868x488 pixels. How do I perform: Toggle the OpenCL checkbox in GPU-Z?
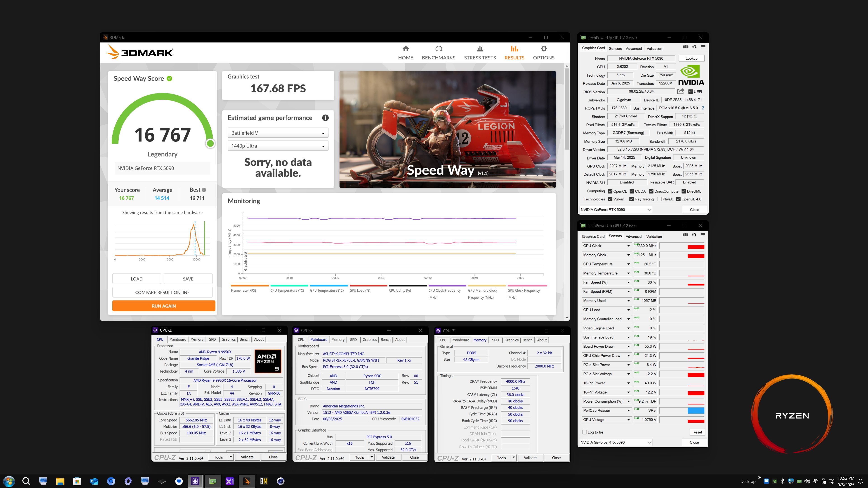coord(610,191)
